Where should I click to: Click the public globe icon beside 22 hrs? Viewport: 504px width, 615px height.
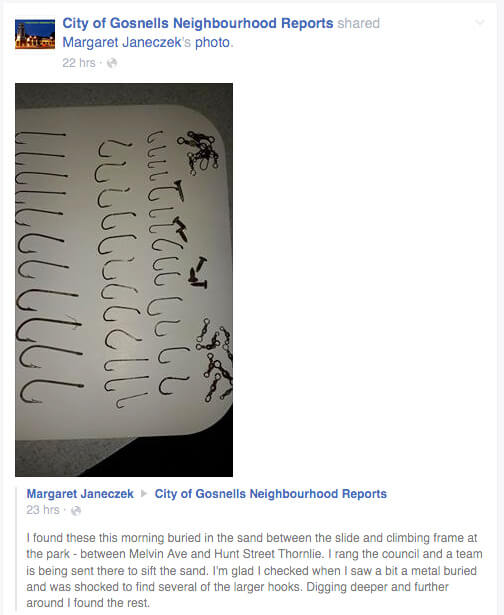[x=112, y=63]
